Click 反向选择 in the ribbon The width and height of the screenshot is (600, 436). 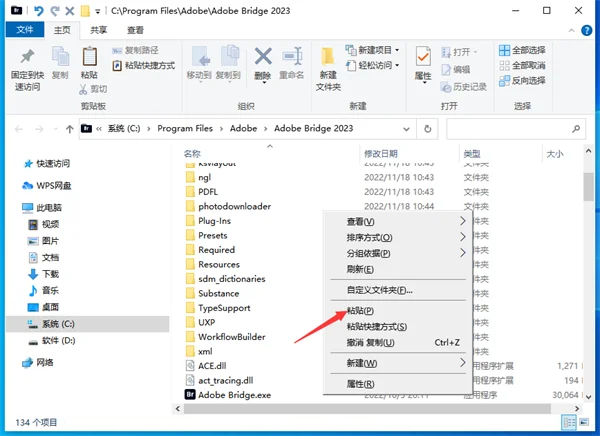coord(522,81)
